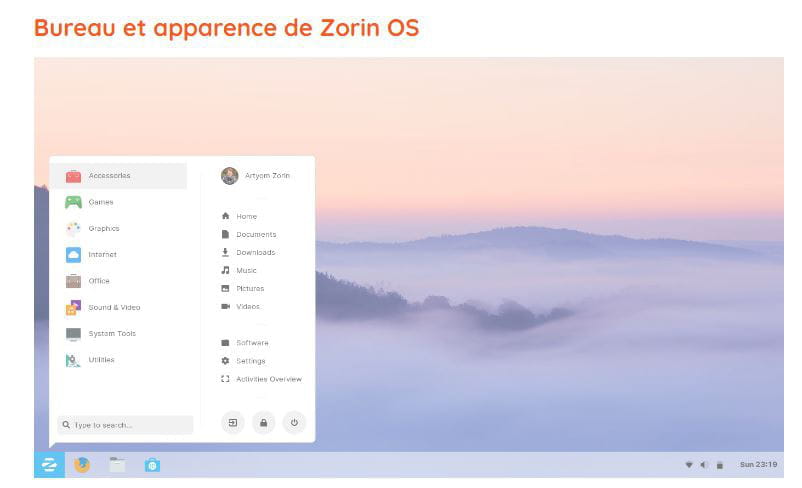
Task: Open the volume indicator in tray
Action: tap(704, 464)
